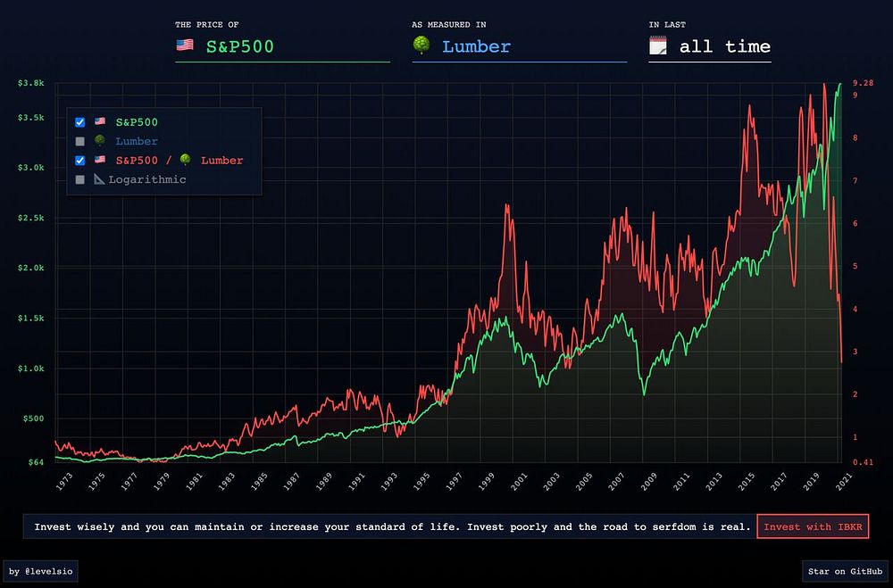
Task: Click the $3.8k left axis label
Action: [30, 83]
